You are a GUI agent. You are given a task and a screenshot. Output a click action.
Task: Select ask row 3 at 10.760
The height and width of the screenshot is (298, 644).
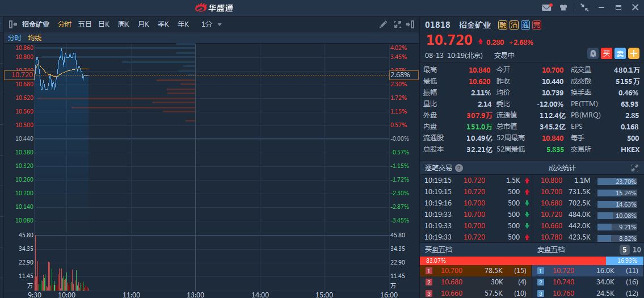coord(588,293)
